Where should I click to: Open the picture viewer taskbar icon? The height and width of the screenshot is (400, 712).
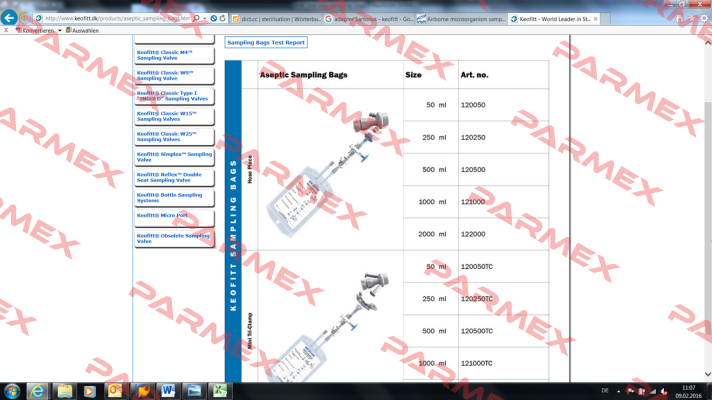click(x=193, y=391)
